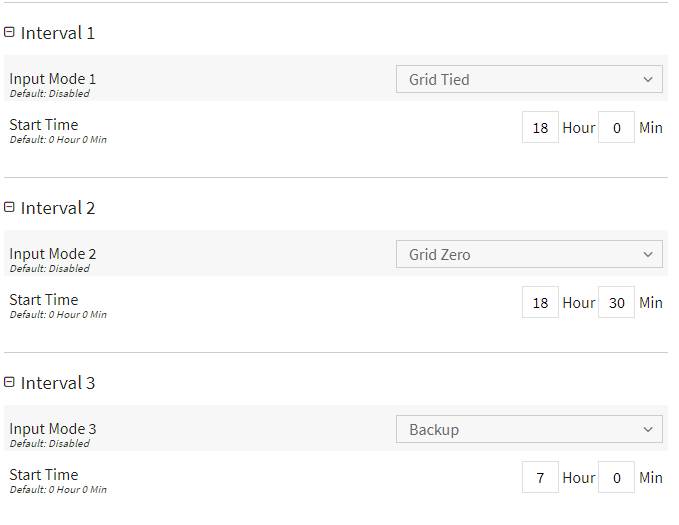Click the chevron arrow on Grid Tied dropdown
This screenshot has height=525, width=679.
coord(648,79)
